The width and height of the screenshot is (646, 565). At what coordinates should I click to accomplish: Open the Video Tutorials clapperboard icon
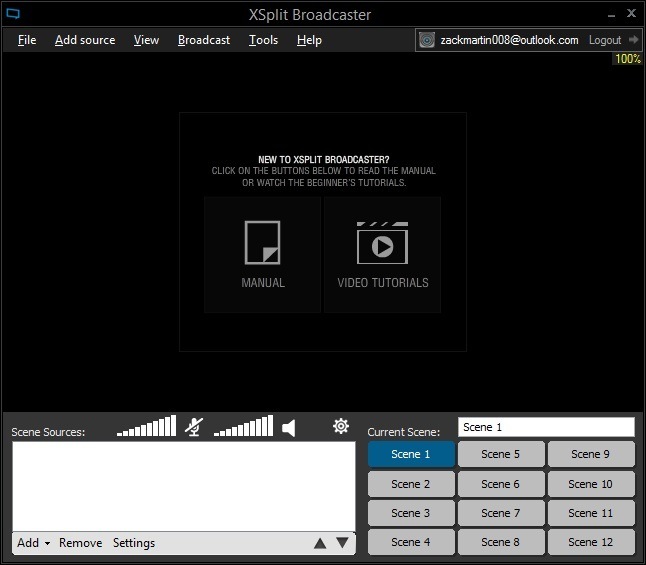tap(382, 243)
